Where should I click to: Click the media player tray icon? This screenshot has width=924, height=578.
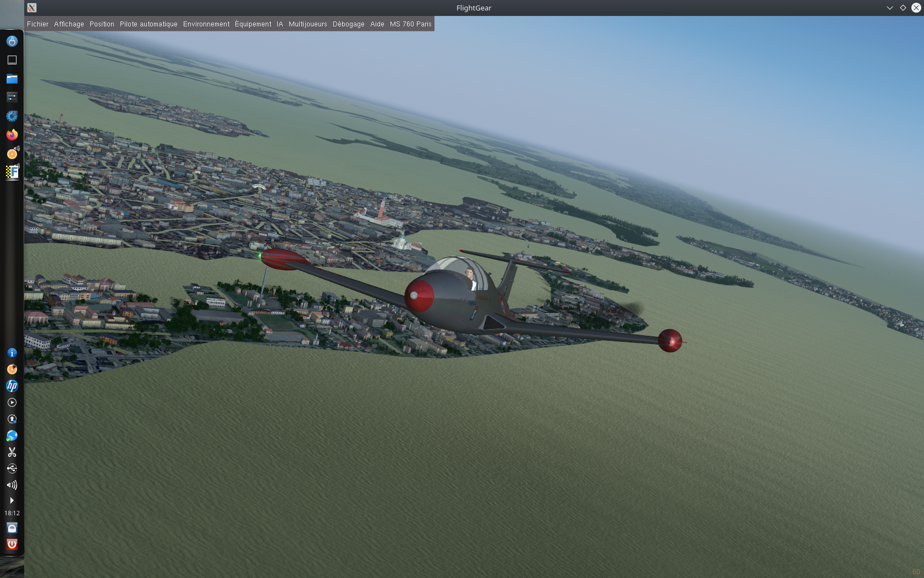click(x=12, y=402)
